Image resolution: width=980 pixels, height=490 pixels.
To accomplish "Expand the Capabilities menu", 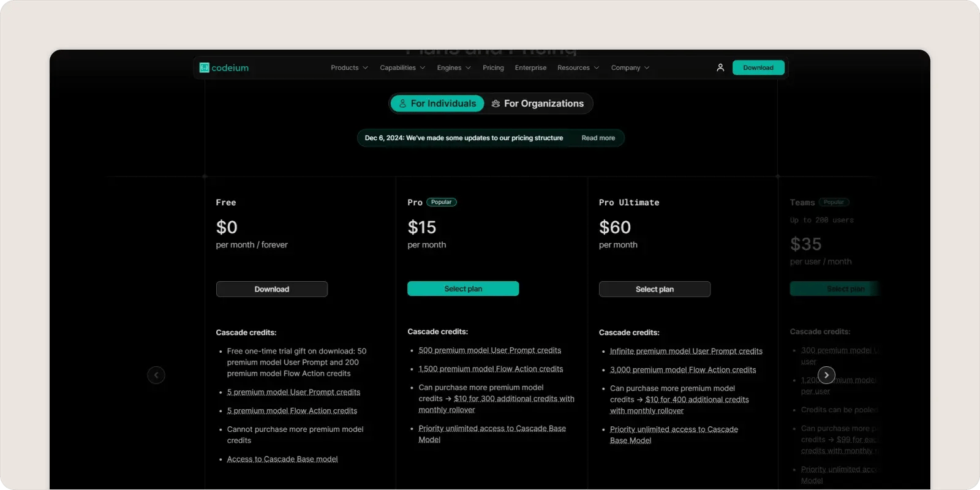I will (x=402, y=68).
